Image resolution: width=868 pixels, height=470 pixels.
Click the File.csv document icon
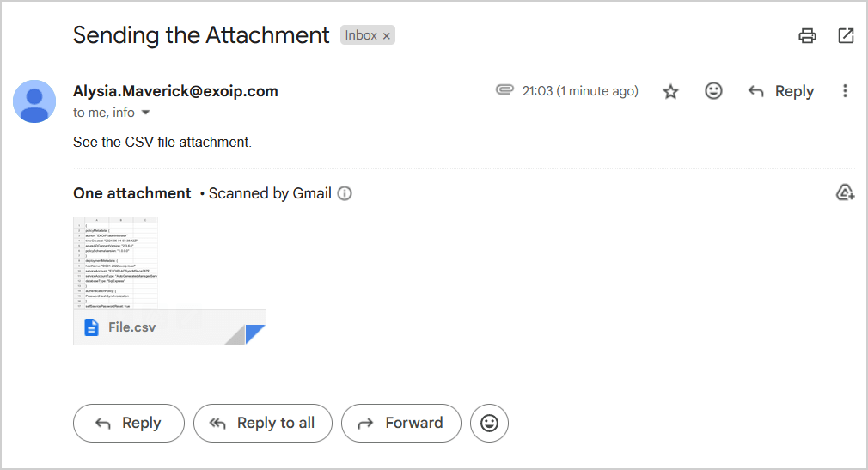[91, 327]
